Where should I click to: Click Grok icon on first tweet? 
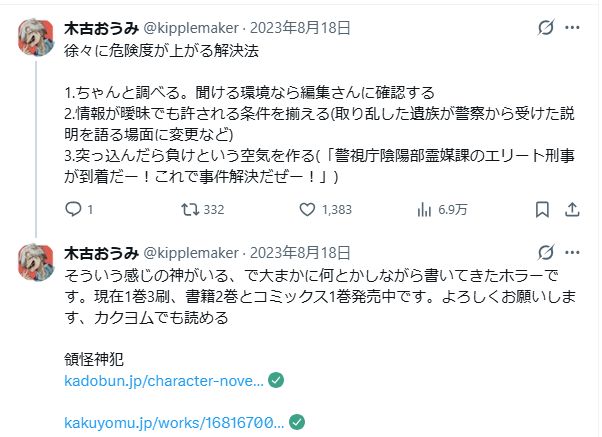click(546, 28)
